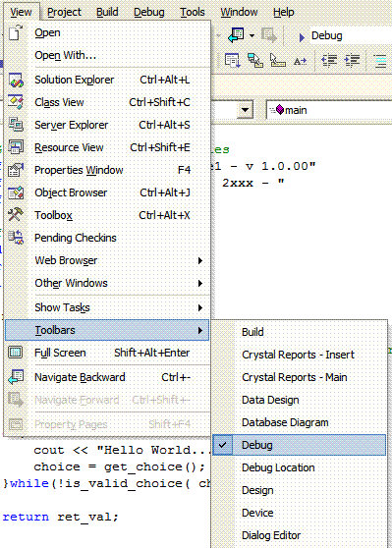Click the Navigate Forward toolbar icon
This screenshot has height=548, width=392.
coord(269,35)
